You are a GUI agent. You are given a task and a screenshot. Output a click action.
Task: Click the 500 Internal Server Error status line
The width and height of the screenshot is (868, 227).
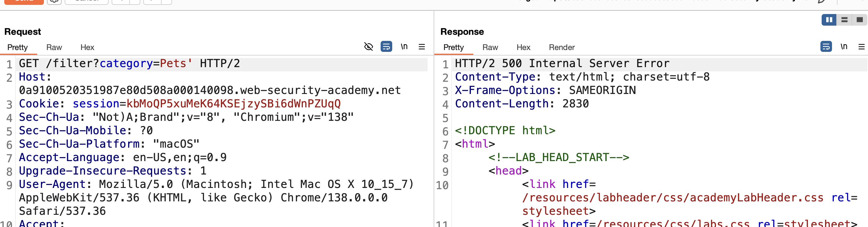pos(562,63)
